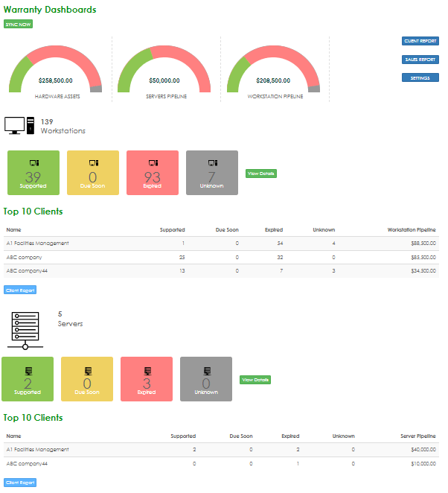Select the red Expired workstations tile
The width and height of the screenshot is (448, 493).
coord(153,173)
